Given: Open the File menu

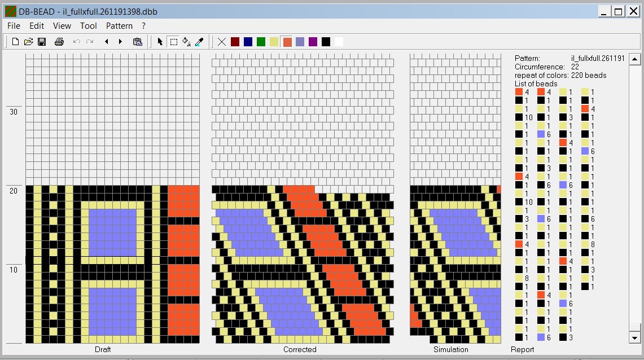Looking at the screenshot, I should pos(14,26).
